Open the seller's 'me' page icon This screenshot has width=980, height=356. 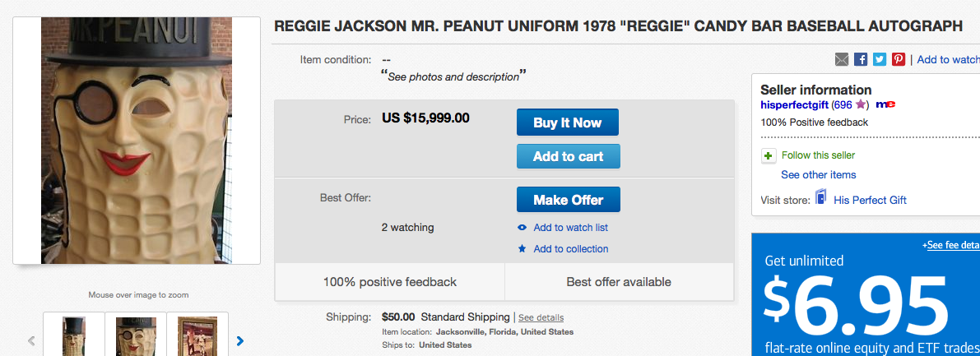[885, 104]
